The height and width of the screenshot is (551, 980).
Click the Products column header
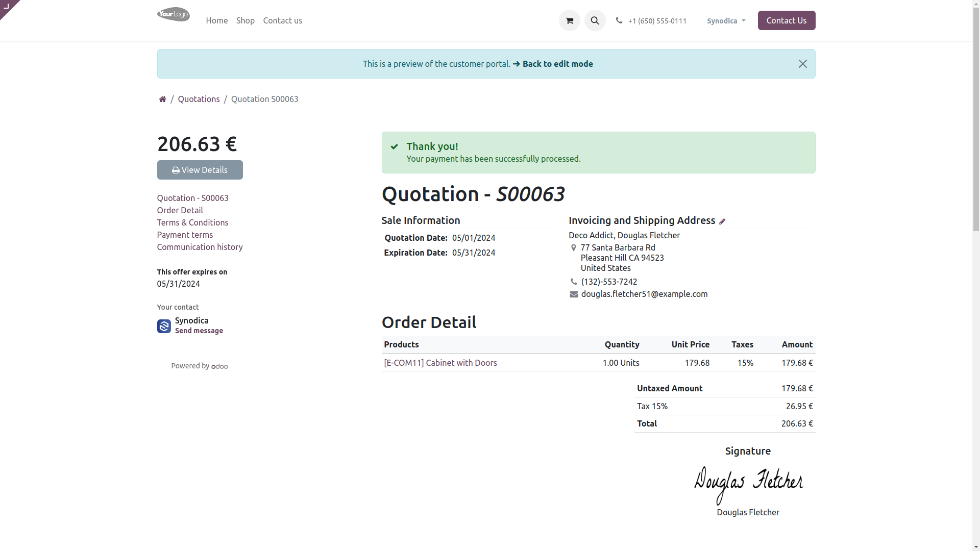[401, 344]
